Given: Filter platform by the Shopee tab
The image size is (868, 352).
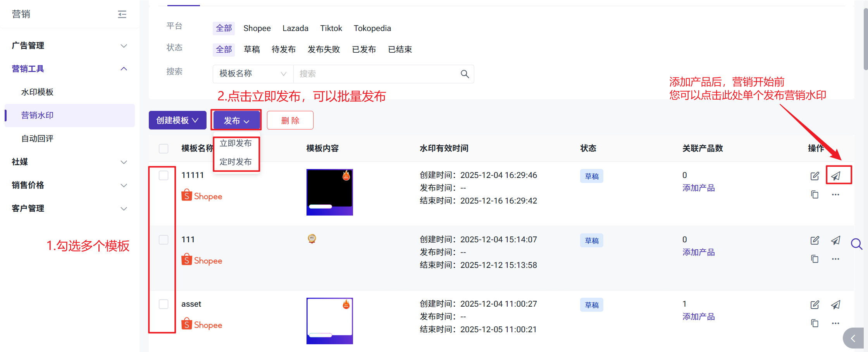Looking at the screenshot, I should [x=257, y=28].
